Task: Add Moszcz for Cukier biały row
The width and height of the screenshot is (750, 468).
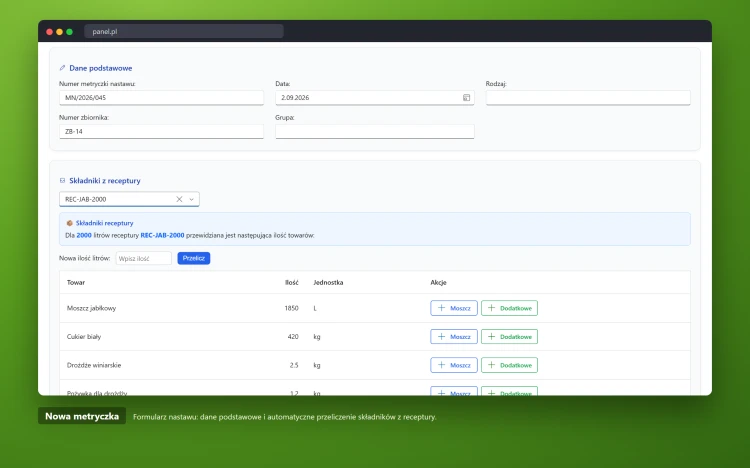Action: (x=454, y=337)
